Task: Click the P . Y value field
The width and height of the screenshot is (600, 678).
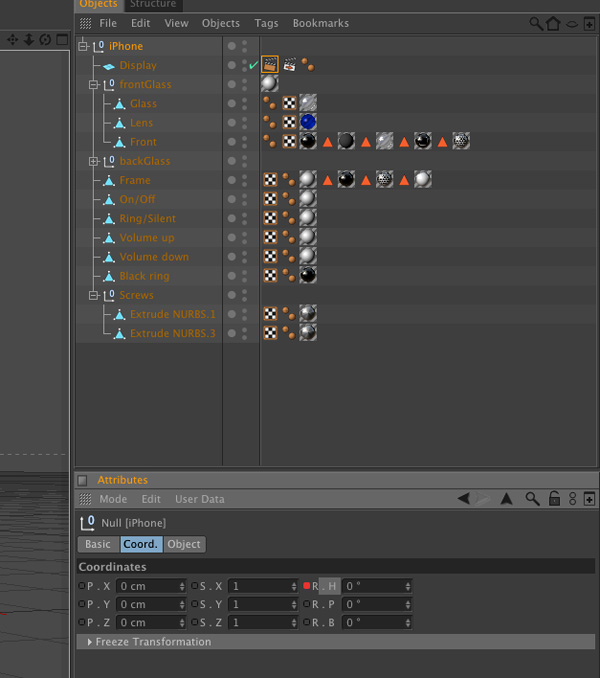Action: coord(151,604)
